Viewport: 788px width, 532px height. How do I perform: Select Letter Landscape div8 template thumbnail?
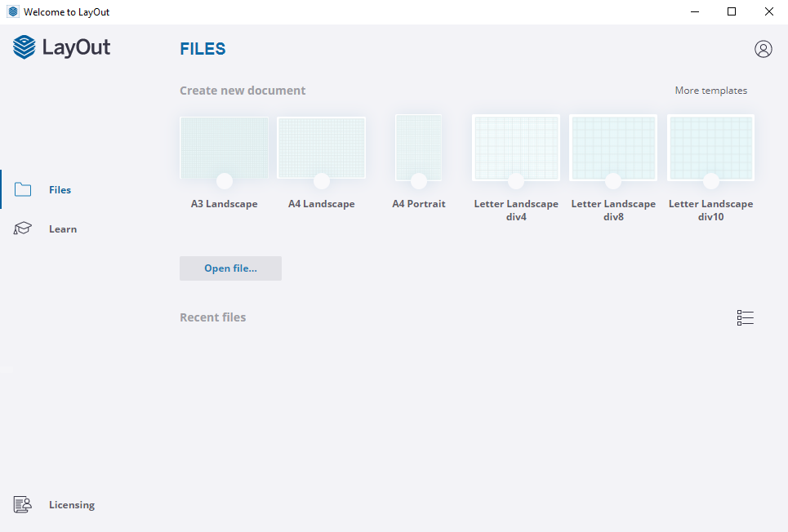coord(613,148)
